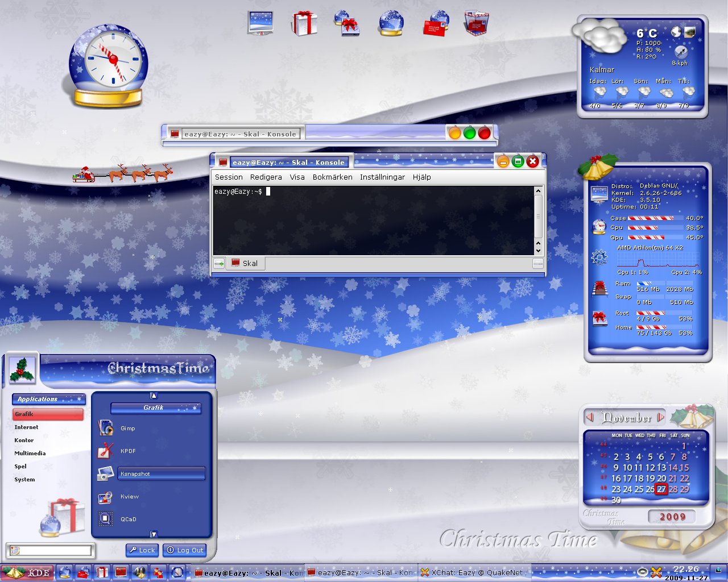Click the snow globe clock widget

(107, 65)
